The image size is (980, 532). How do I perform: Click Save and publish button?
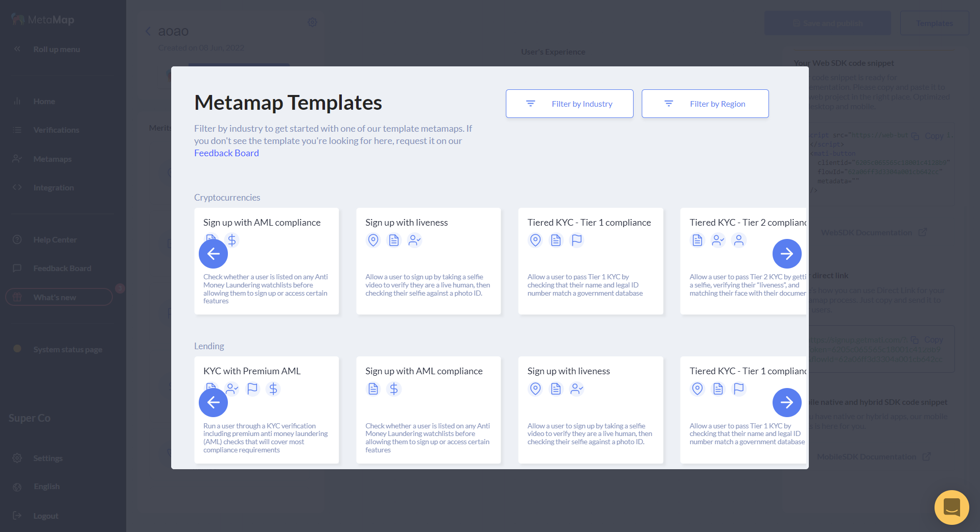click(x=827, y=23)
